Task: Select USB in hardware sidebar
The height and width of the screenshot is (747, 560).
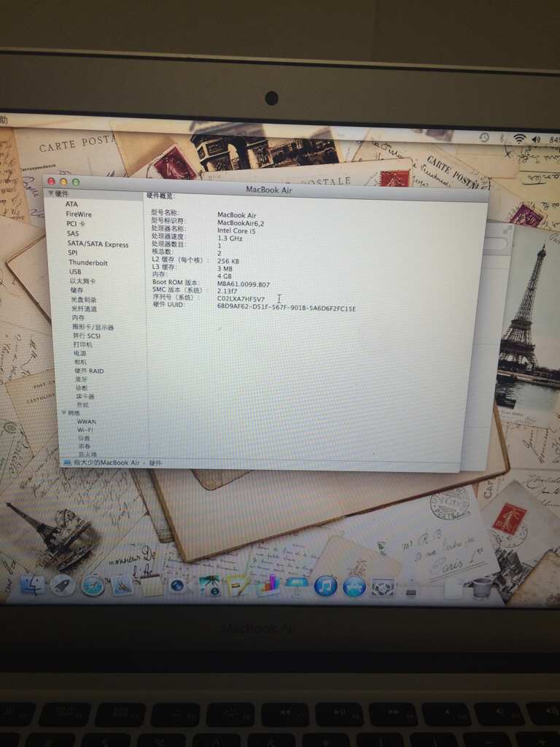Action: [75, 271]
